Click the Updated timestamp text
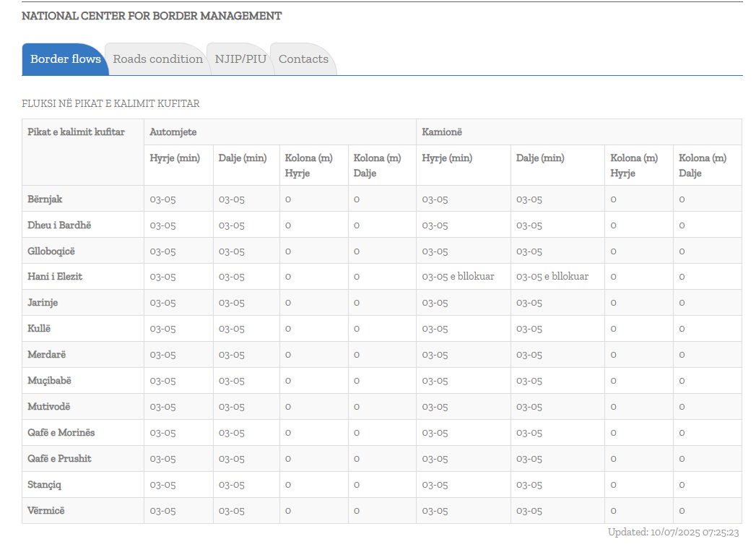756x547 pixels. click(x=673, y=533)
